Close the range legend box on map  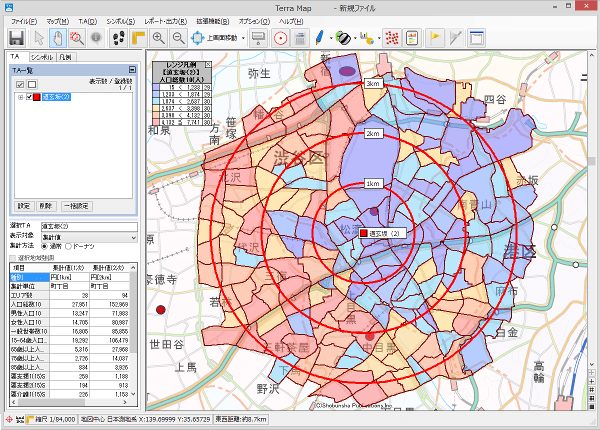click(208, 65)
